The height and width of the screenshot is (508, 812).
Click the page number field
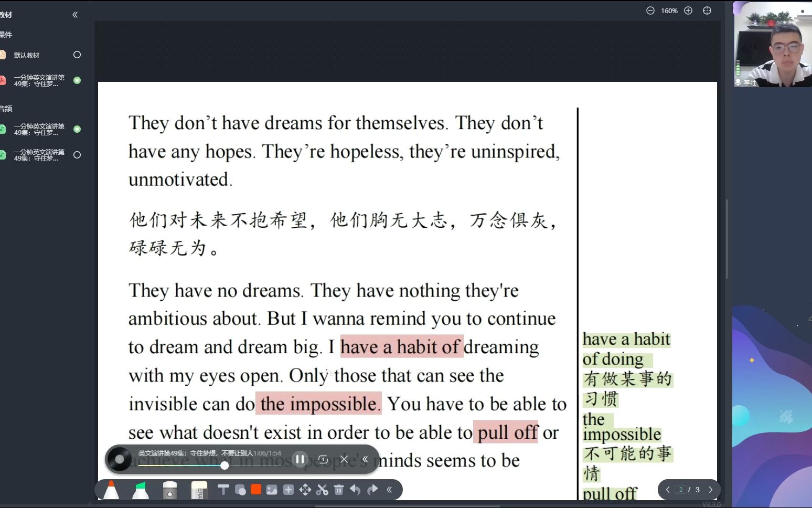click(x=681, y=490)
